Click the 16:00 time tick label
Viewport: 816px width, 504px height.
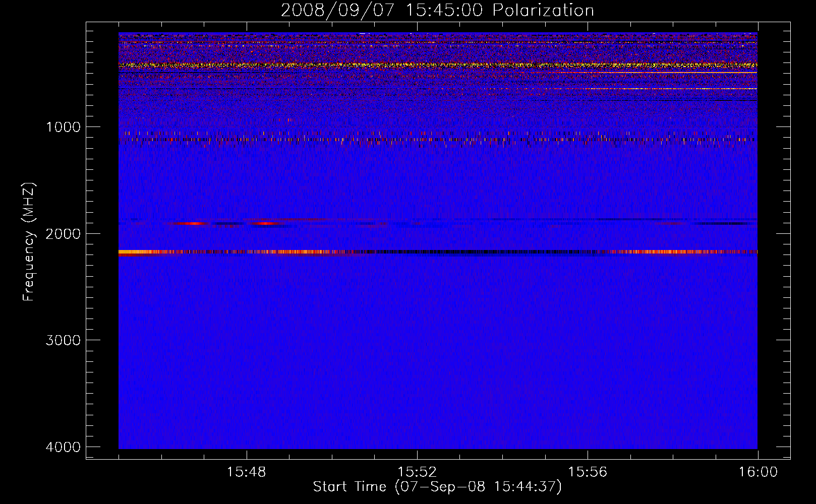click(x=758, y=472)
